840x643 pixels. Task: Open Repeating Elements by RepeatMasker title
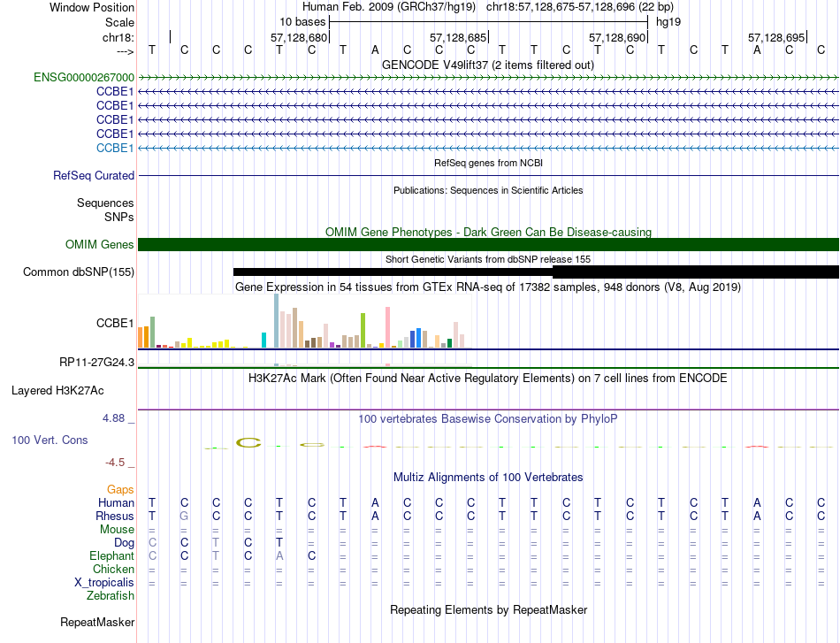[489, 609]
